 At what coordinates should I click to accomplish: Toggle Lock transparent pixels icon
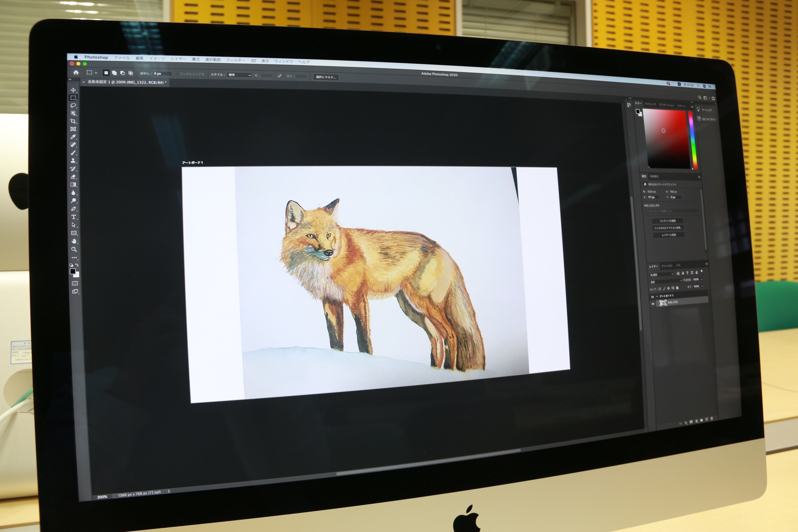tap(660, 289)
